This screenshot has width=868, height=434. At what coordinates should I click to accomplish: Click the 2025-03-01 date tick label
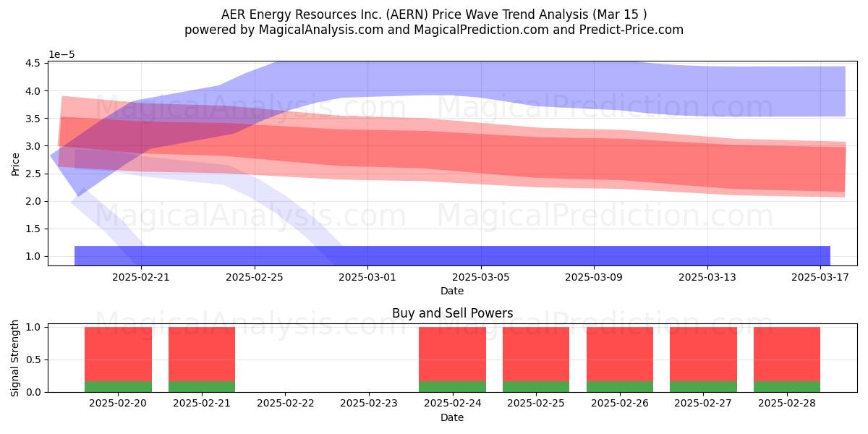pyautogui.click(x=367, y=277)
